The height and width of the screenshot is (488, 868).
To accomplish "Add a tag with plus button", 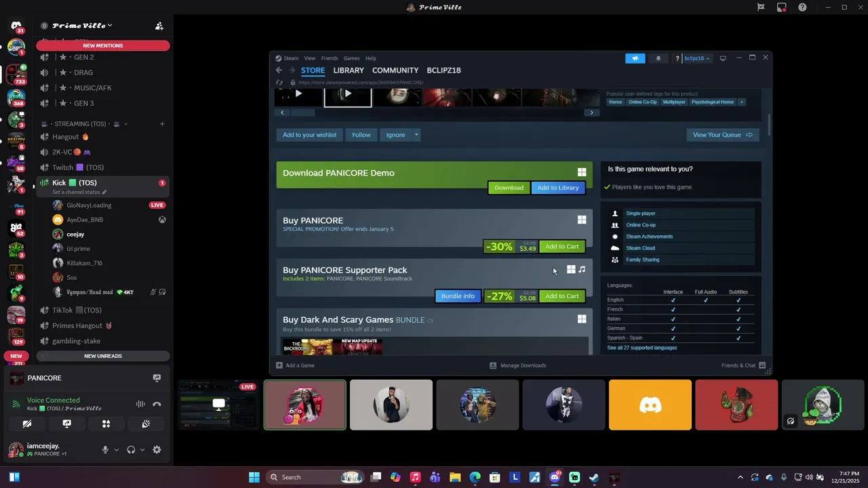I will pos(742,102).
